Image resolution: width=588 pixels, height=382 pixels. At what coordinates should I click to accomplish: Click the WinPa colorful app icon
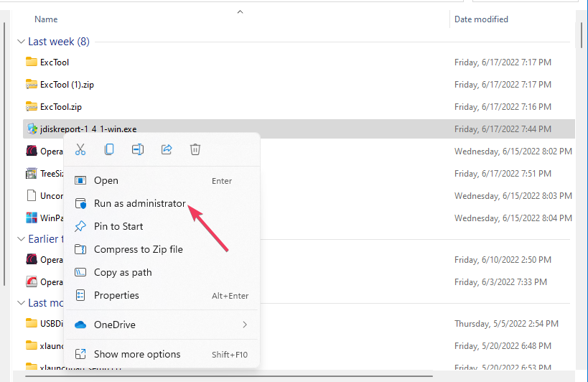32,218
